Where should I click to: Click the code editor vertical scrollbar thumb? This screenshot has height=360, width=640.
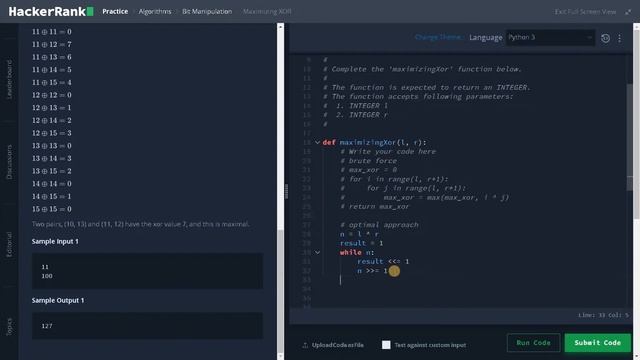(x=630, y=137)
